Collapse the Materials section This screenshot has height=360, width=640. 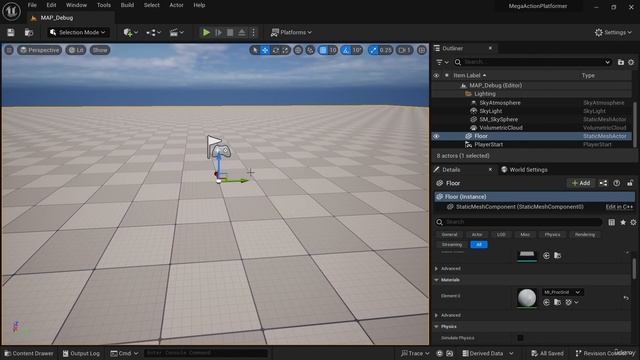[436, 280]
